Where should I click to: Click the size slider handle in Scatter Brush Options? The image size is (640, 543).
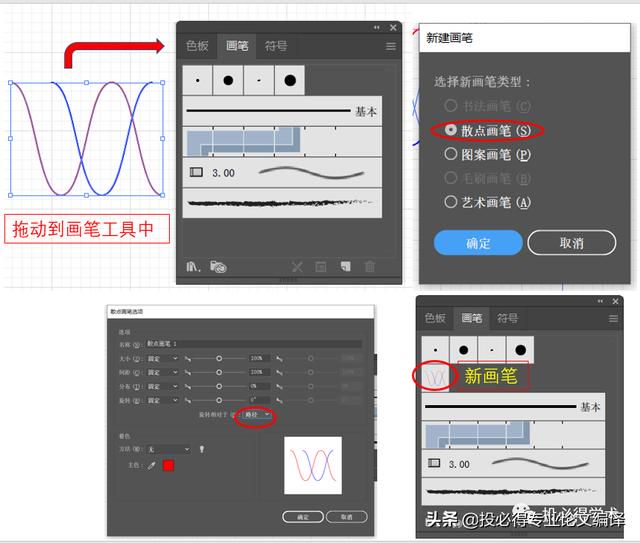click(219, 358)
